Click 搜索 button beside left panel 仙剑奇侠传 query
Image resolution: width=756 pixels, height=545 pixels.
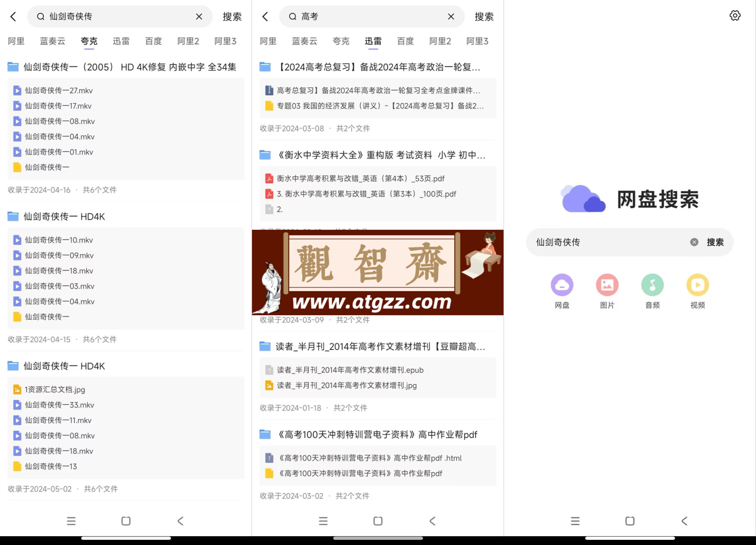click(x=232, y=17)
